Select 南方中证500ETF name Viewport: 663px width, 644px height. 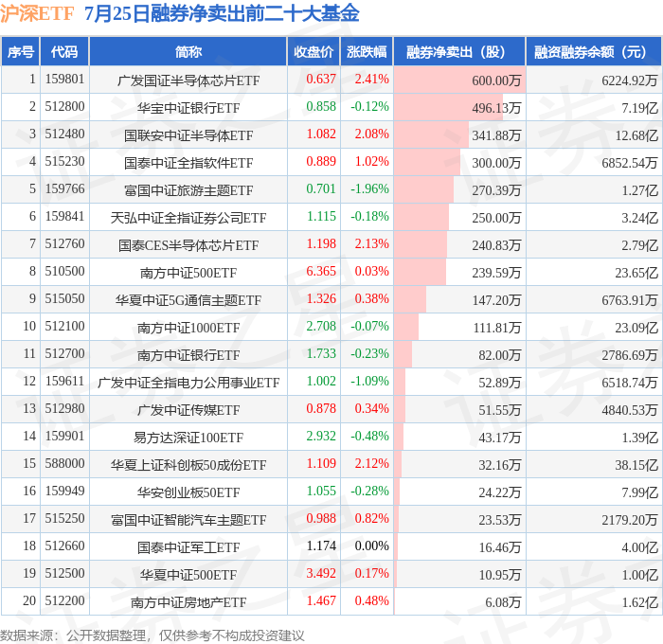click(188, 273)
